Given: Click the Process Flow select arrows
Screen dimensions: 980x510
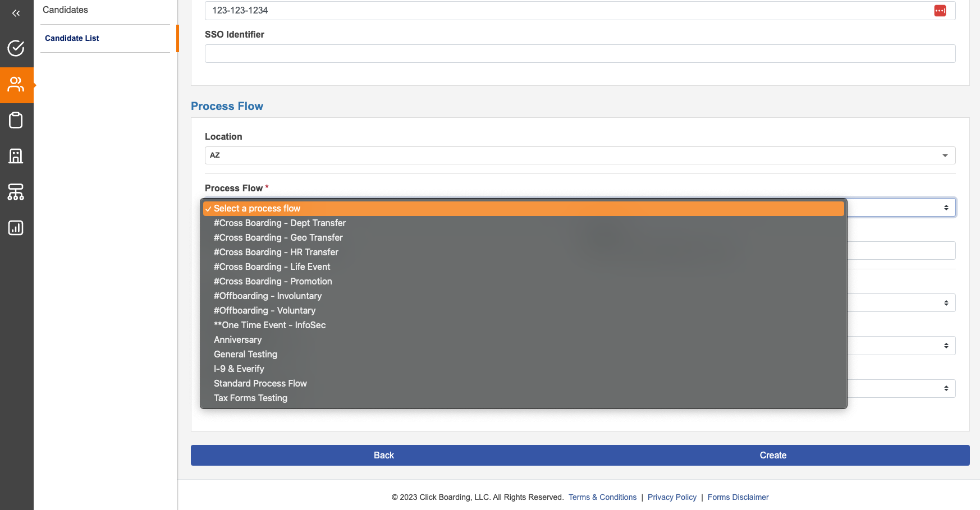Looking at the screenshot, I should (x=946, y=208).
